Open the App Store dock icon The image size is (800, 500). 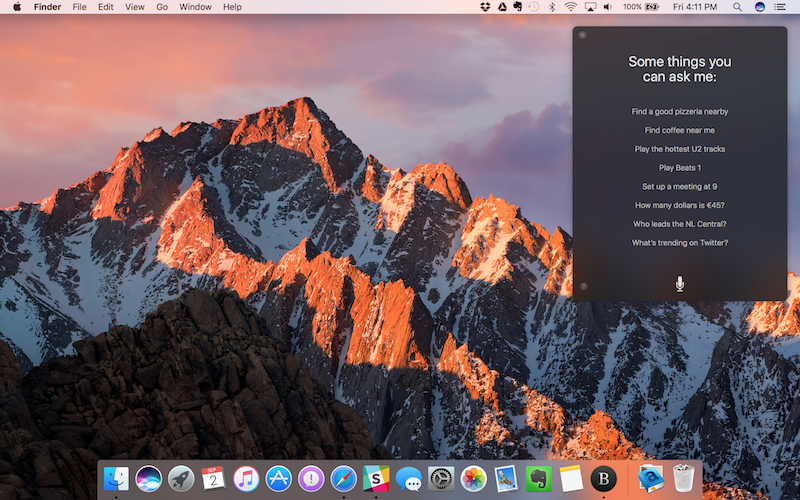tap(279, 478)
